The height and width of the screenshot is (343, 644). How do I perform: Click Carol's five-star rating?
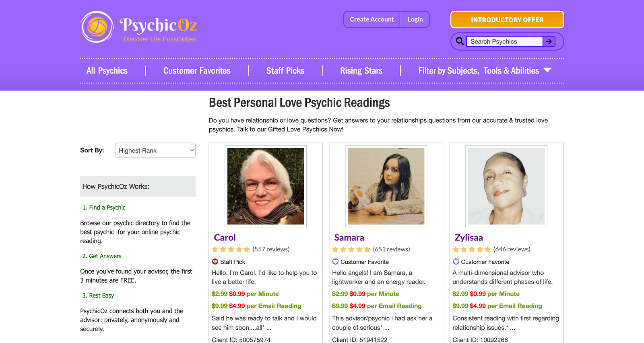[231, 249]
